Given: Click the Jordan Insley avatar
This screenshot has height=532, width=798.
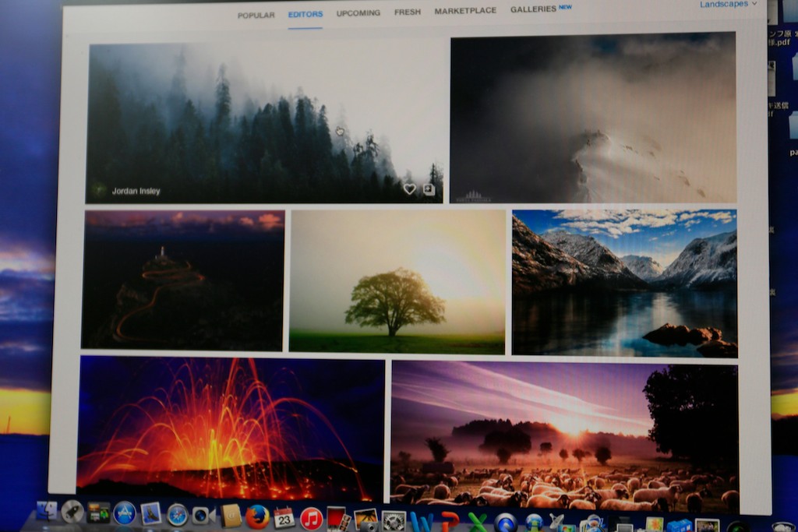Looking at the screenshot, I should 99,191.
